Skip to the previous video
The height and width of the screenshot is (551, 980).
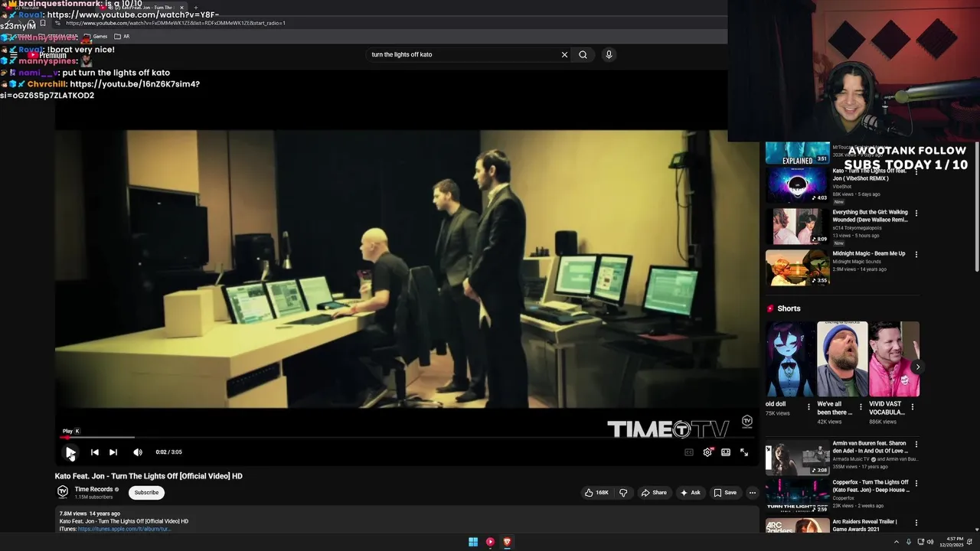[x=95, y=452]
